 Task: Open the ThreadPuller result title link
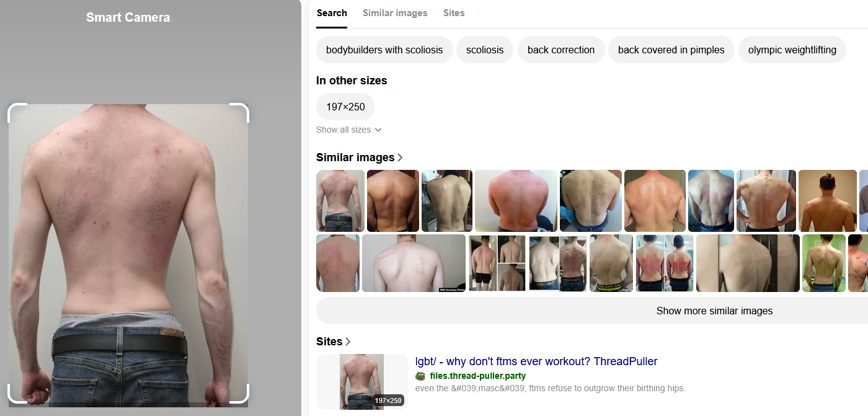536,361
